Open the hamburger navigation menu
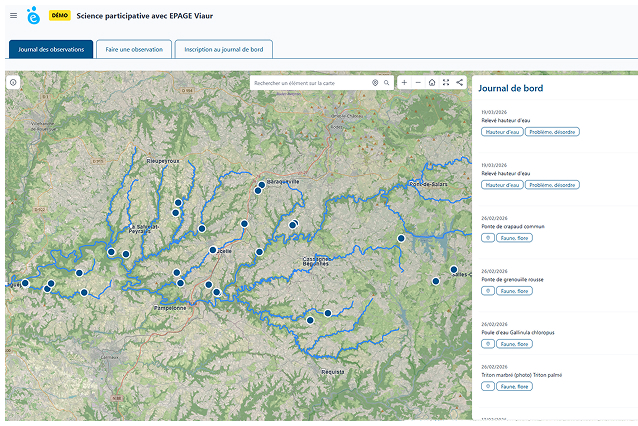The width and height of the screenshot is (638, 426). pos(13,15)
